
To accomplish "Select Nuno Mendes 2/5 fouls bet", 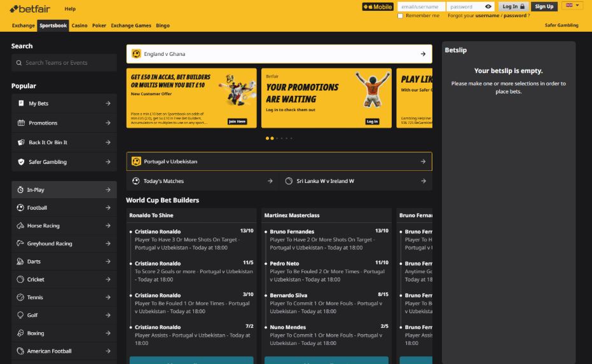I will (x=327, y=335).
